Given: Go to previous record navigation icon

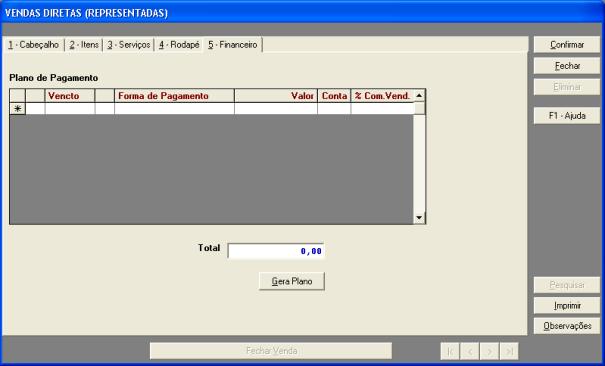Looking at the screenshot, I should click(x=470, y=351).
